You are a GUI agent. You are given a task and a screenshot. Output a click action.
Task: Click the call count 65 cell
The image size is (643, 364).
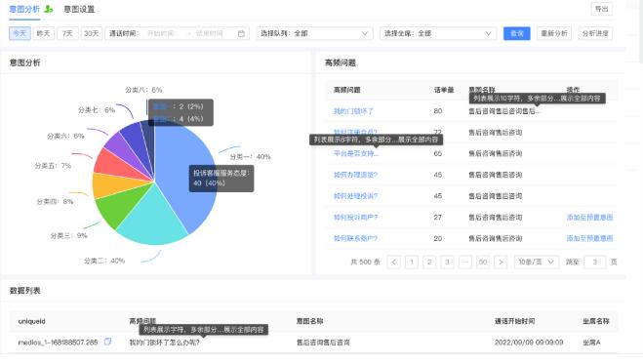click(x=438, y=154)
